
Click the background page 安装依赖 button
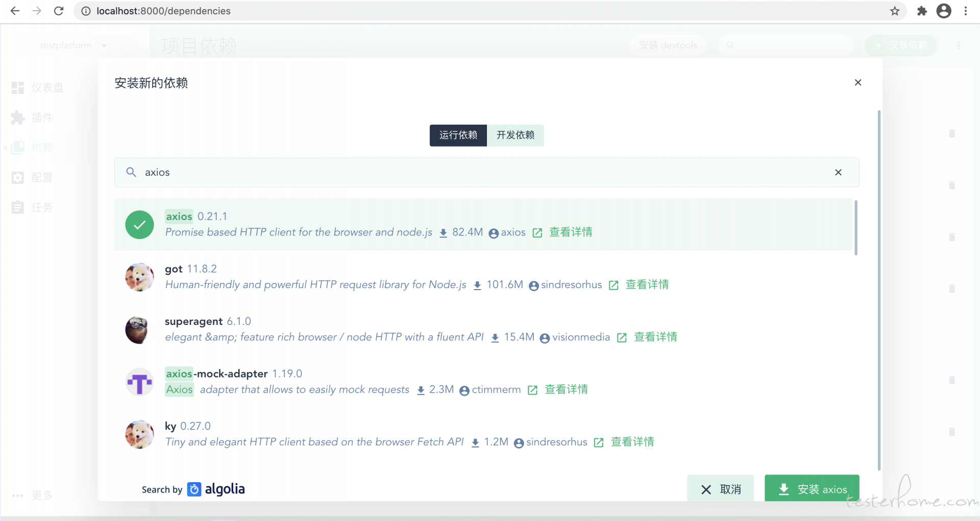pos(901,45)
